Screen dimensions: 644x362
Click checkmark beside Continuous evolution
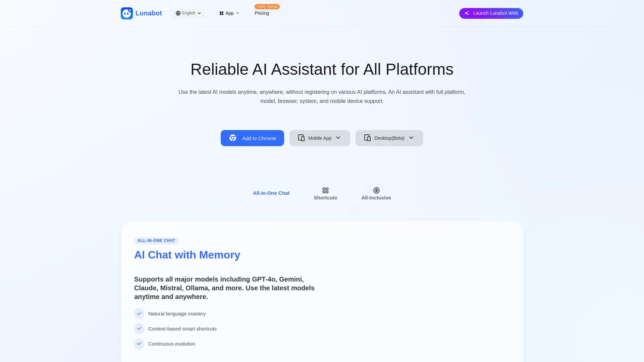[139, 344]
